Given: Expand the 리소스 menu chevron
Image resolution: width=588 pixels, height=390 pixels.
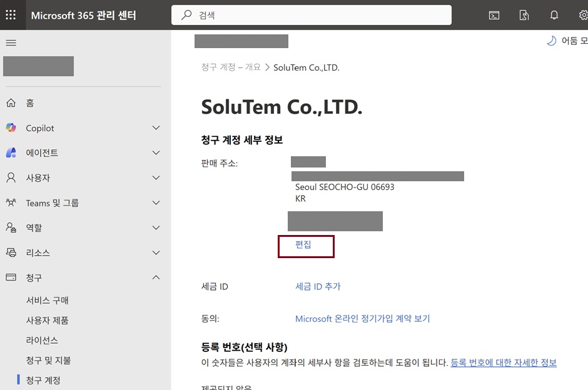Looking at the screenshot, I should 156,252.
